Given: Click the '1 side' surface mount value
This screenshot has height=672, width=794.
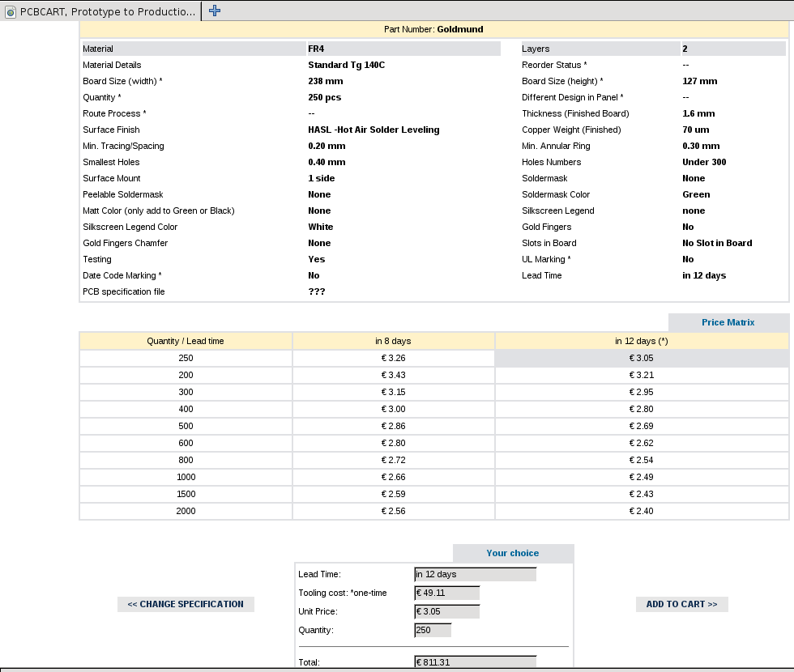Looking at the screenshot, I should pyautogui.click(x=322, y=178).
